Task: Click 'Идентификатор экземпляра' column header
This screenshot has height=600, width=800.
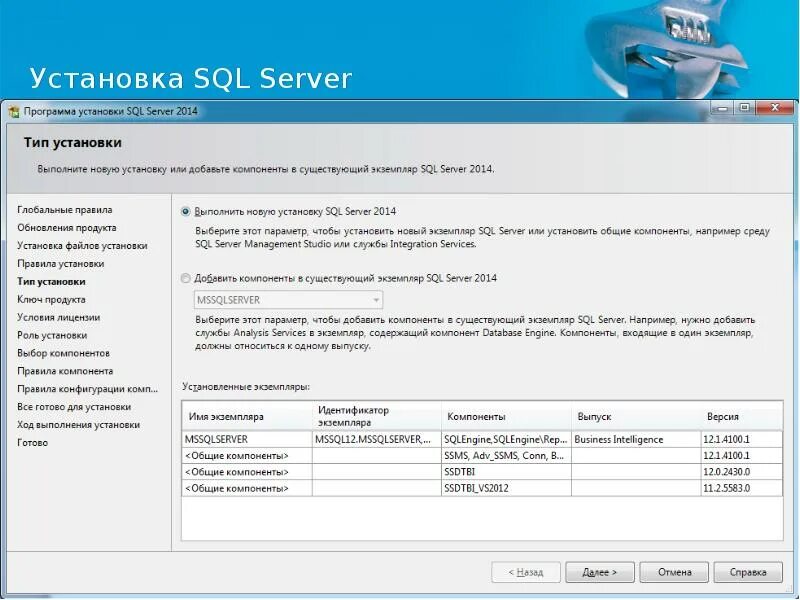Action: tap(377, 416)
